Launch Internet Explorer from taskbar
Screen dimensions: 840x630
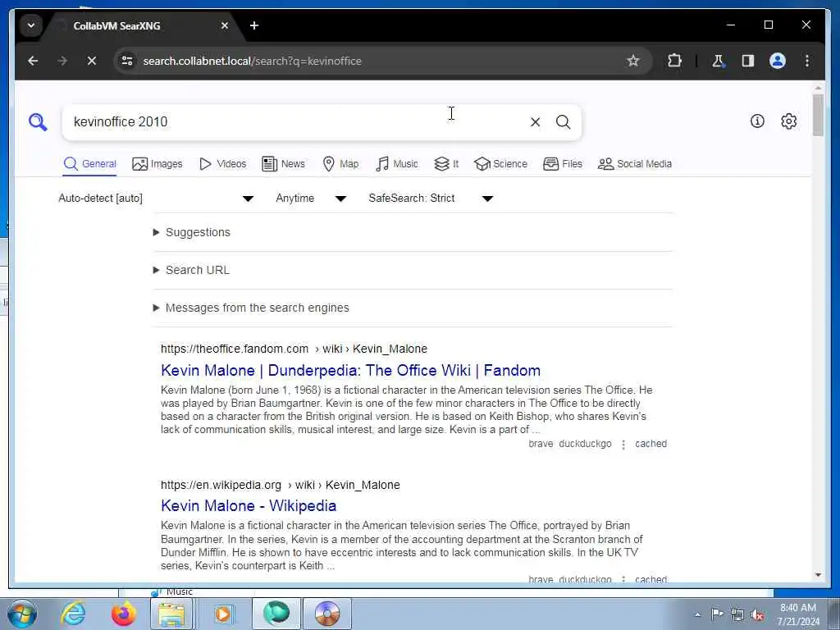[x=73, y=614]
